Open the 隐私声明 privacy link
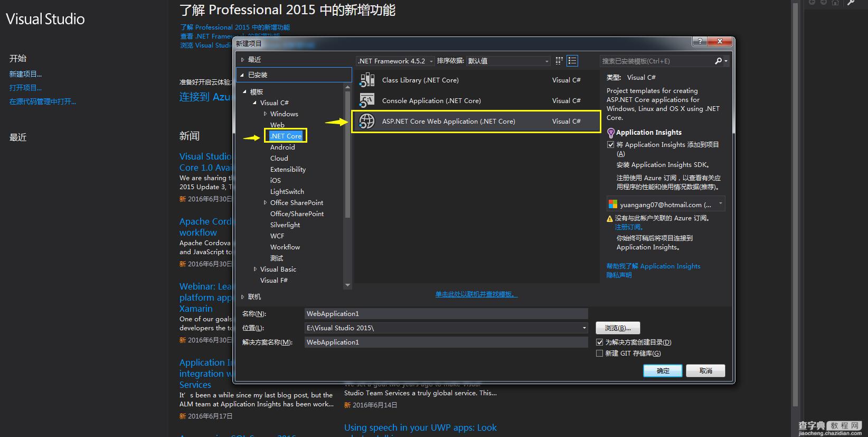 (x=619, y=275)
